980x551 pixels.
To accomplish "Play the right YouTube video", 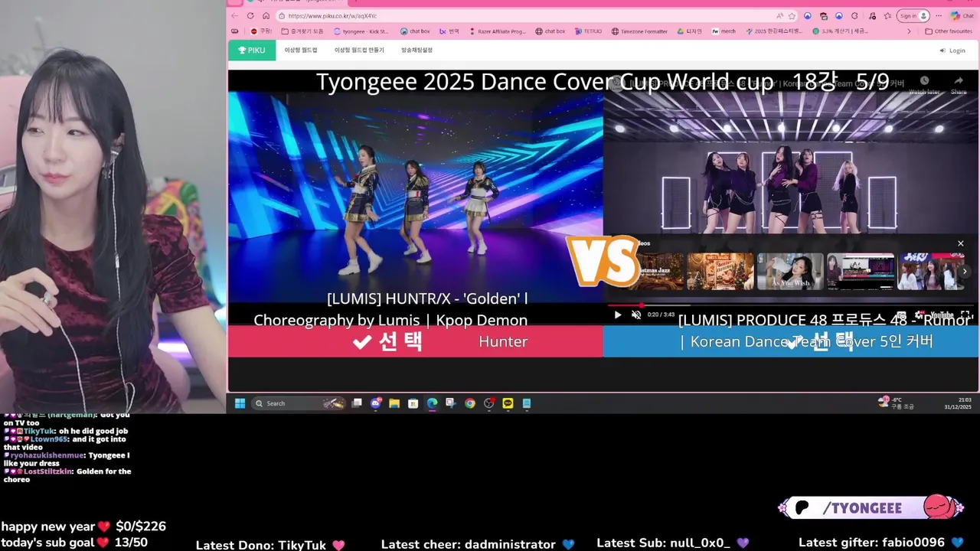I will [618, 315].
